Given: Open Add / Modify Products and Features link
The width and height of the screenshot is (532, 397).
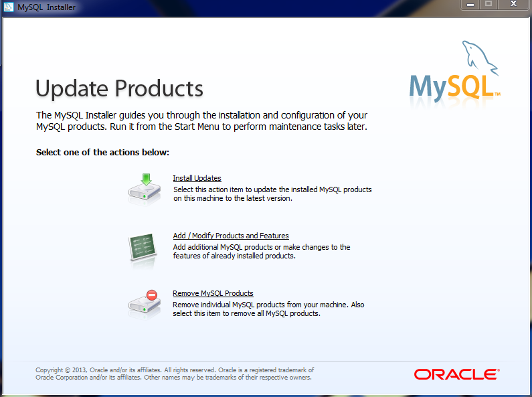Looking at the screenshot, I should pyautogui.click(x=230, y=236).
